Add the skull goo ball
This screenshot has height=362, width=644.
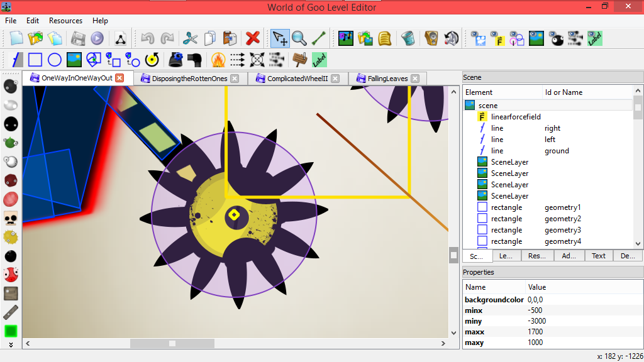coord(11,218)
